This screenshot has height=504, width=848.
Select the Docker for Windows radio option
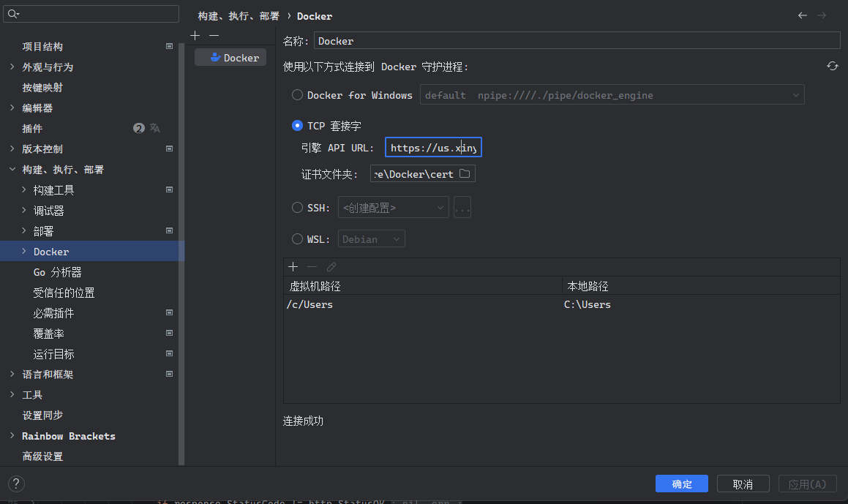click(x=298, y=95)
